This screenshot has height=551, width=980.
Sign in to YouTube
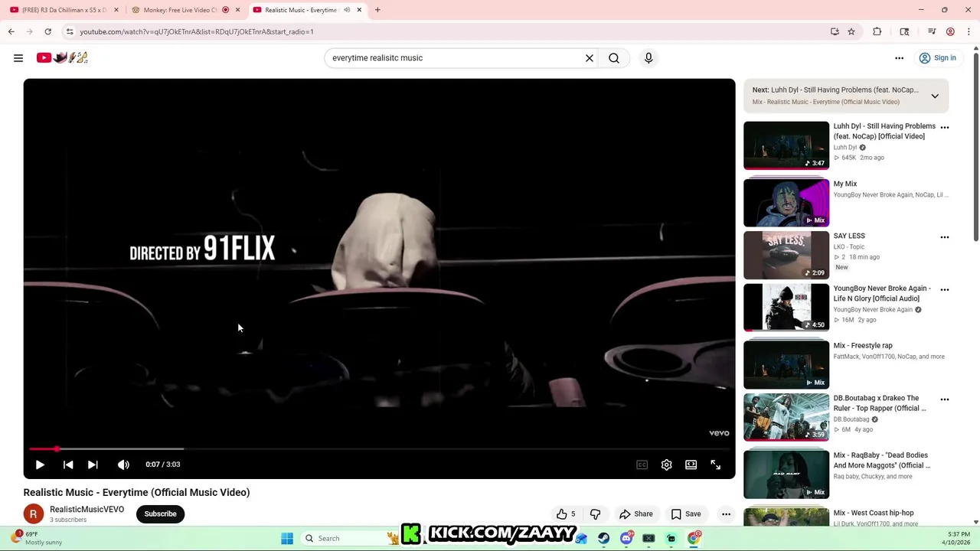coord(937,57)
